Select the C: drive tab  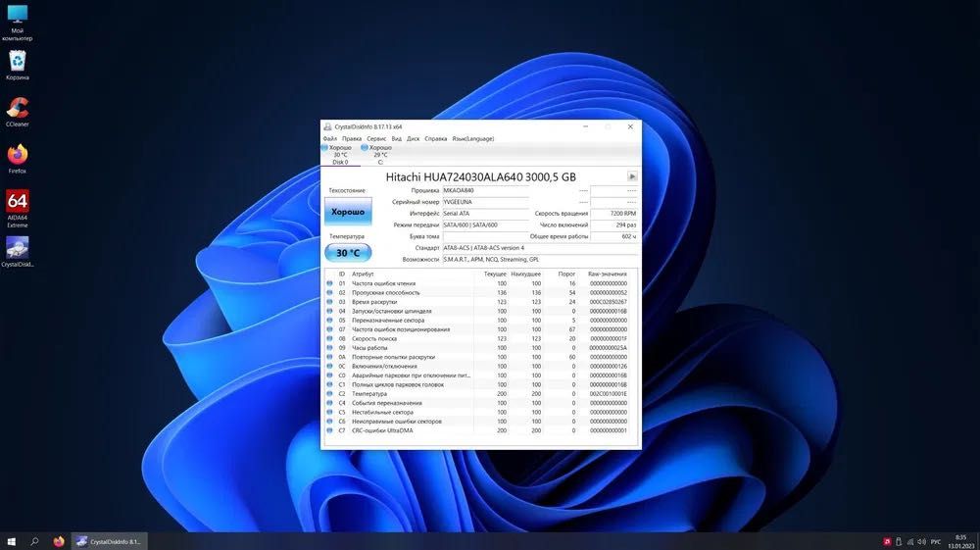point(380,155)
